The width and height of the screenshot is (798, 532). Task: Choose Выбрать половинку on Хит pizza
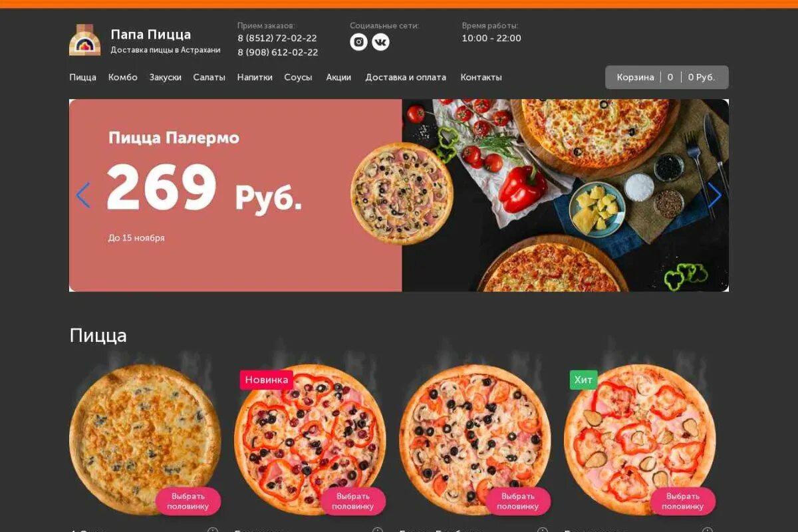click(683, 501)
